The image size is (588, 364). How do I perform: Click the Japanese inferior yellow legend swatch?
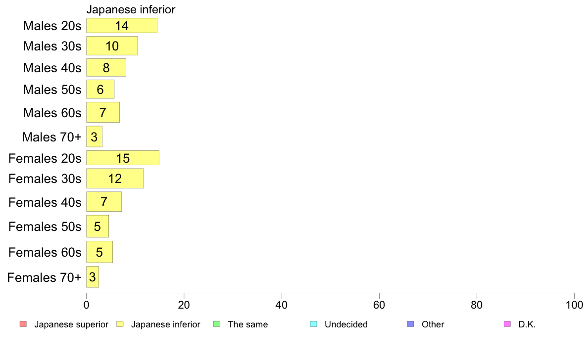[x=120, y=324]
